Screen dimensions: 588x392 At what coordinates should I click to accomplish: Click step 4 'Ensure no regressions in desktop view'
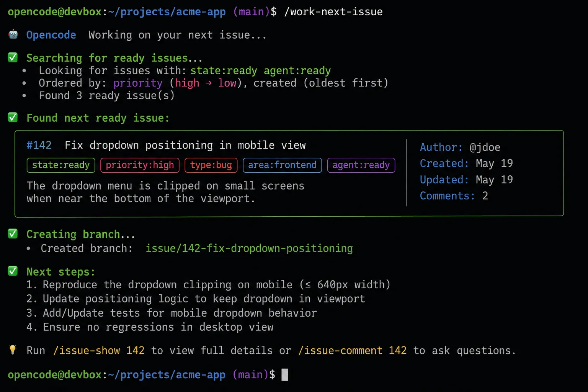click(x=150, y=327)
